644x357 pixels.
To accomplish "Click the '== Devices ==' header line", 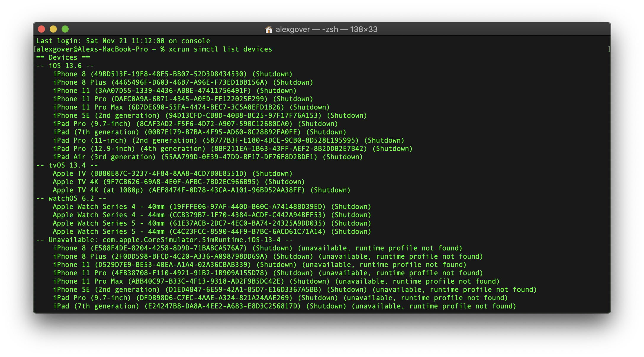I will tap(63, 57).
